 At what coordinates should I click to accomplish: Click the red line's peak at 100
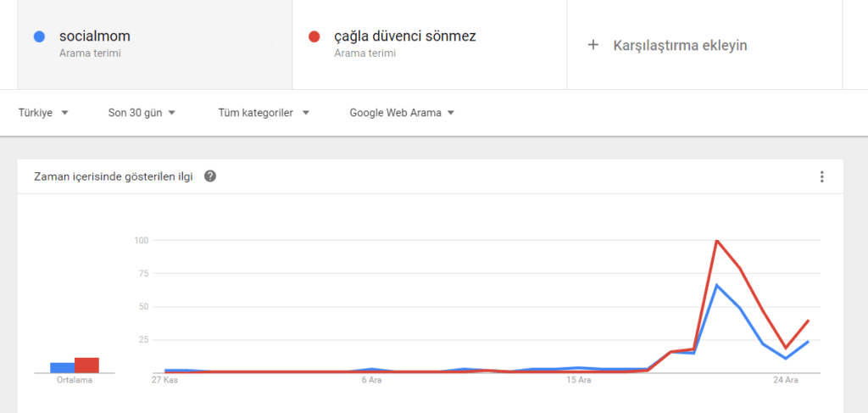(717, 241)
